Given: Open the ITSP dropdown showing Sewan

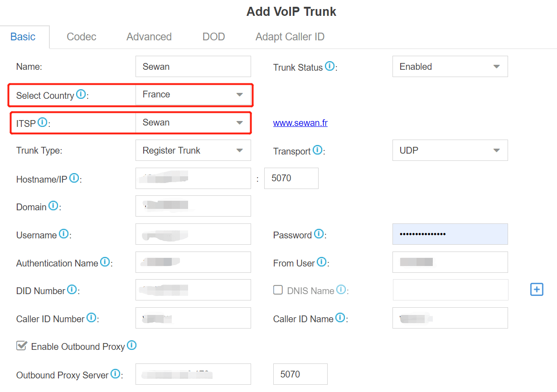Looking at the screenshot, I should pos(193,122).
